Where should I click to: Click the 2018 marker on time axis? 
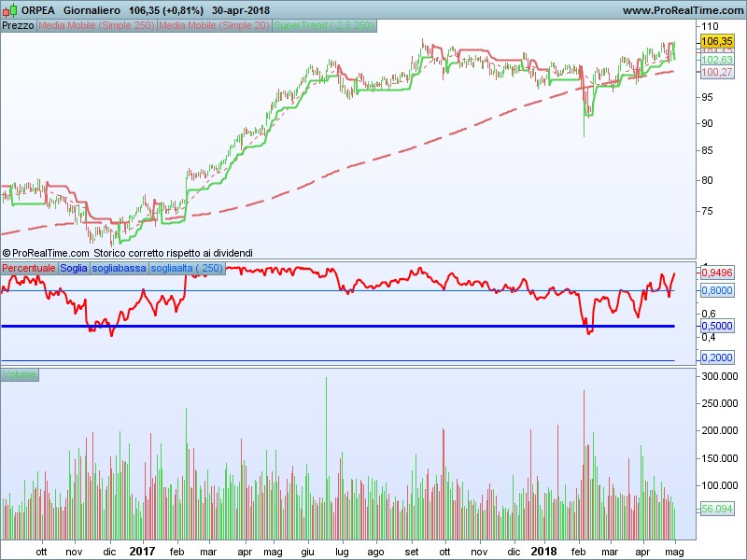tap(544, 552)
